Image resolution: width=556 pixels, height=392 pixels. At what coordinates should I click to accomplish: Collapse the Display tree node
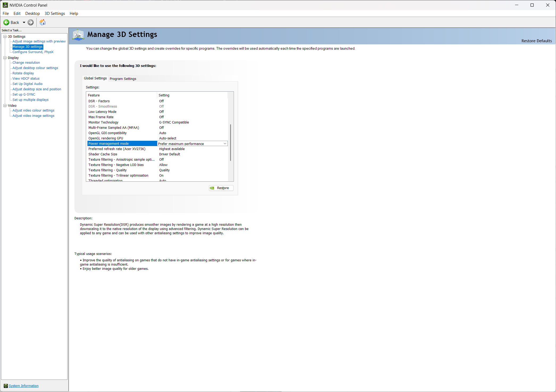(5, 58)
